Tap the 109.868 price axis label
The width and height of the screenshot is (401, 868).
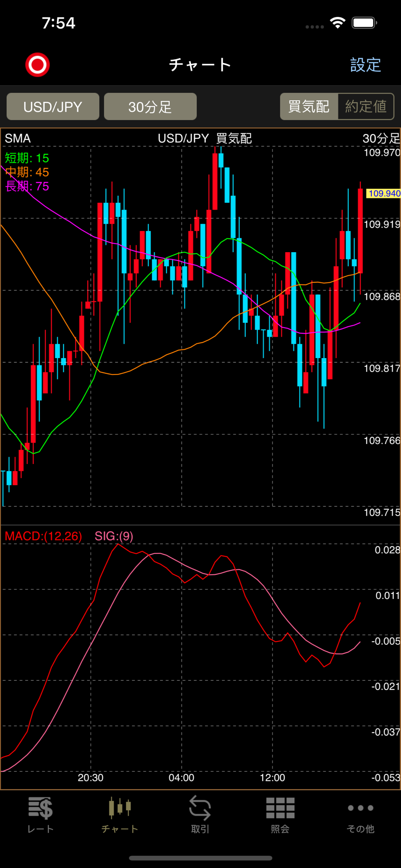pyautogui.click(x=382, y=297)
